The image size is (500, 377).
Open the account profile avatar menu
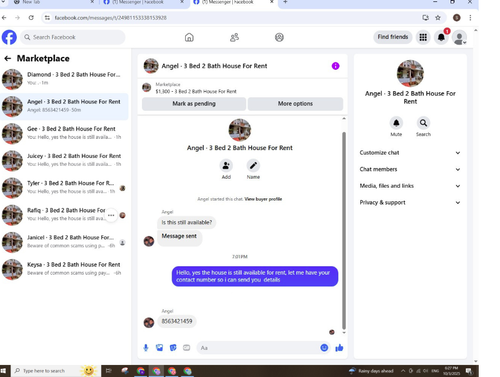click(x=459, y=38)
